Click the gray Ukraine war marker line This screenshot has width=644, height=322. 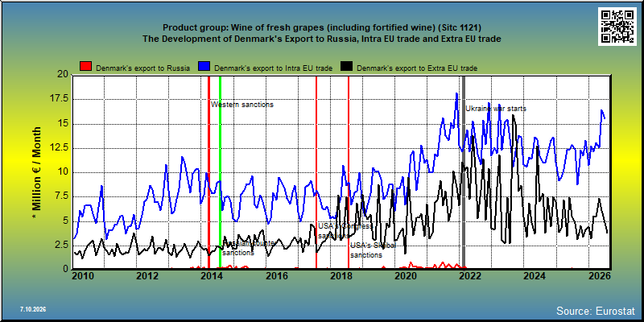(464, 172)
